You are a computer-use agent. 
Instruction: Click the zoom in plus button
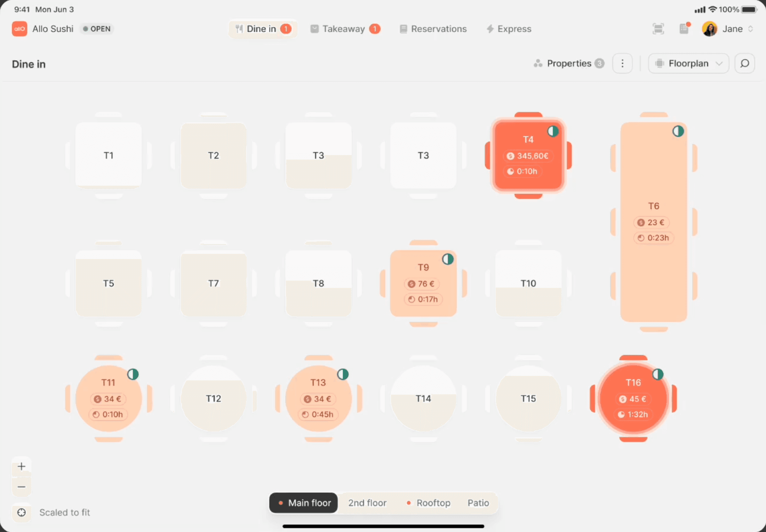(22, 466)
